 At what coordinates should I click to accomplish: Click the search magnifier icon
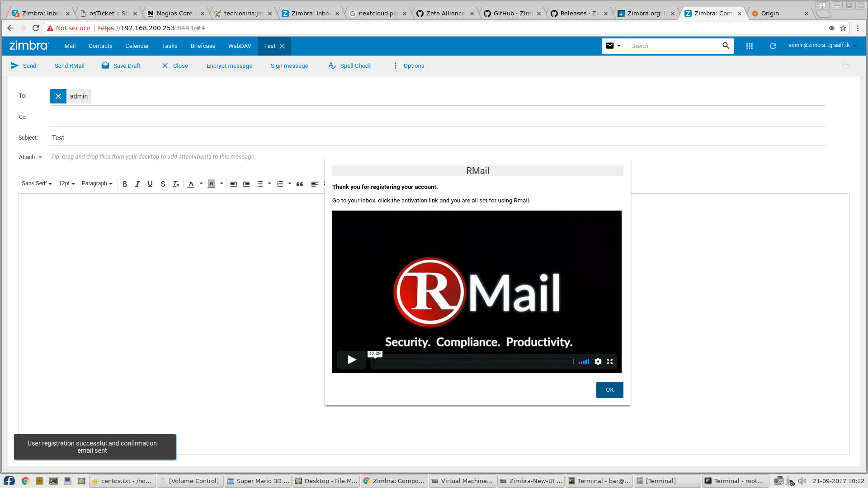point(726,46)
